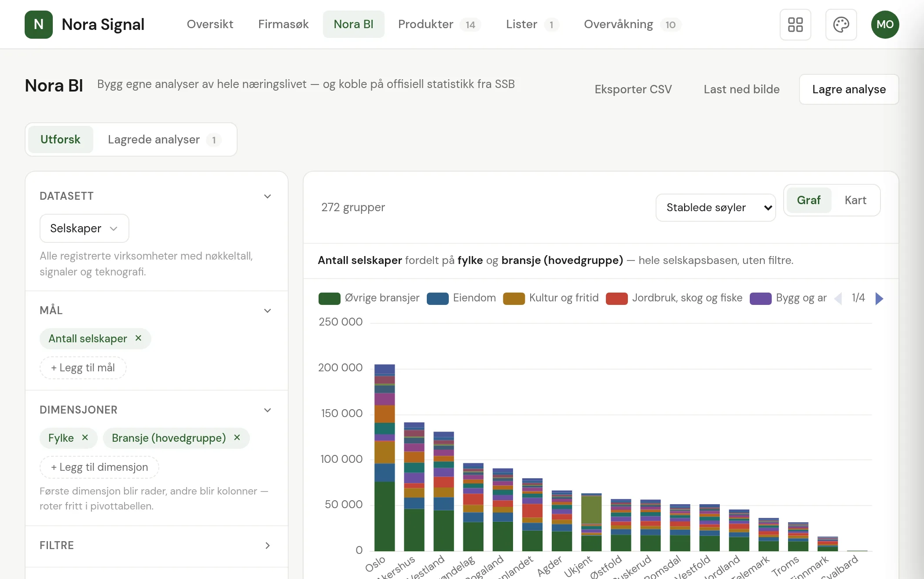Image resolution: width=924 pixels, height=579 pixels.
Task: Open Nora BI in top navigation
Action: 353,24
